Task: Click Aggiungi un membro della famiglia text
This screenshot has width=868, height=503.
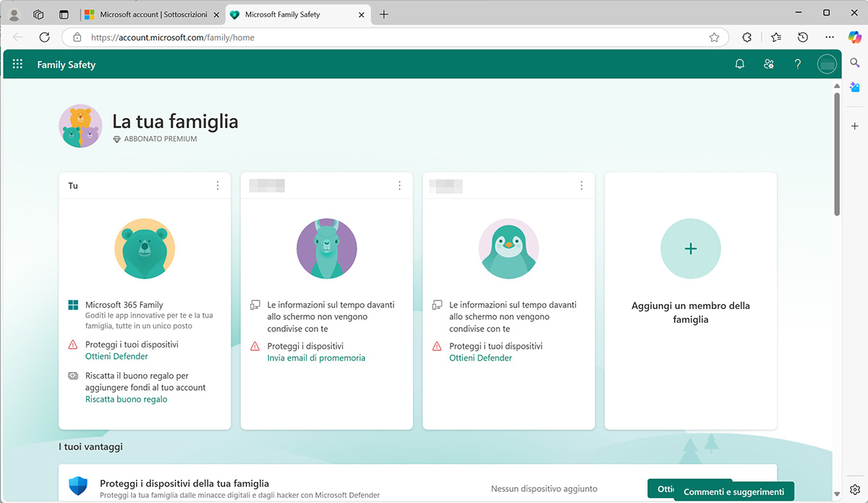Action: click(691, 313)
